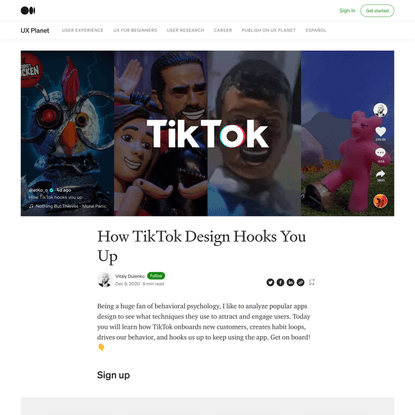415x415 pixels.
Task: Click the share arrow icon in the hero image
Action: point(380,174)
